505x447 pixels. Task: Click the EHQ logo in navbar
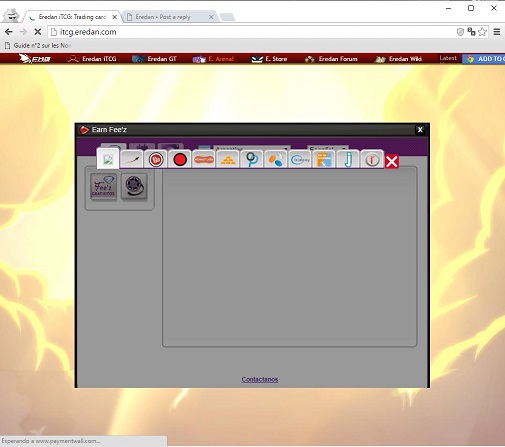pyautogui.click(x=35, y=59)
